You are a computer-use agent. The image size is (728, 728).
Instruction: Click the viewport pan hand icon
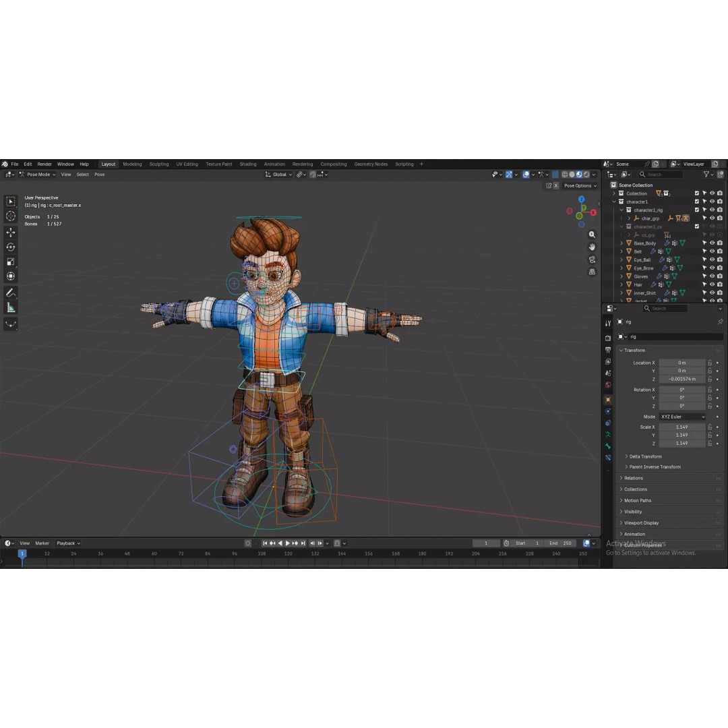tap(592, 247)
